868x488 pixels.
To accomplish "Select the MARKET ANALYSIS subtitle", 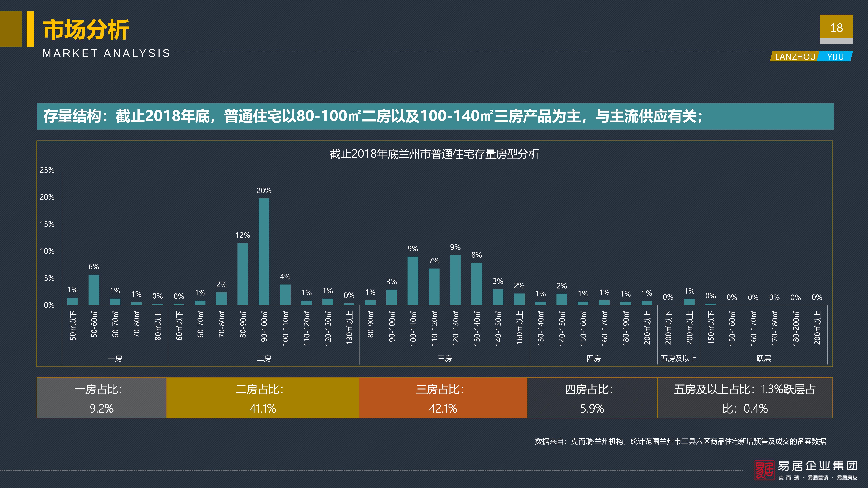I will click(x=106, y=53).
